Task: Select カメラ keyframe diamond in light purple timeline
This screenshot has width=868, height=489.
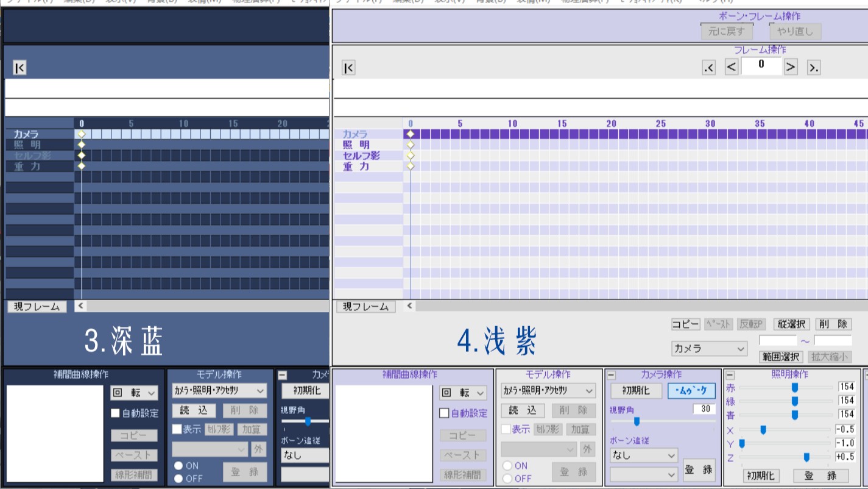Action: tap(411, 134)
